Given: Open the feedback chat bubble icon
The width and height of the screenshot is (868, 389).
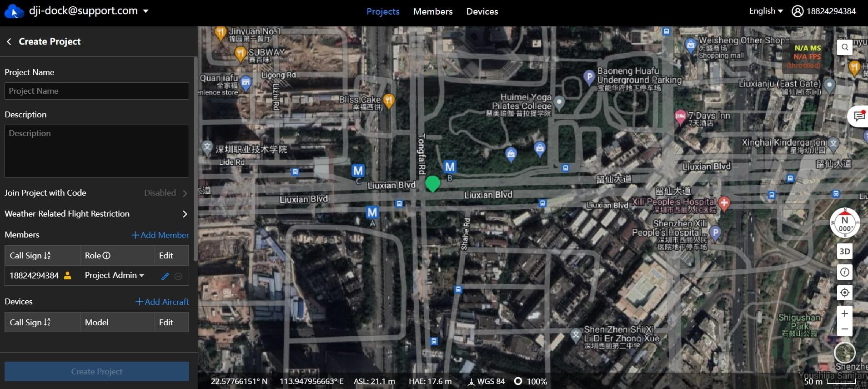Looking at the screenshot, I should pos(858,116).
